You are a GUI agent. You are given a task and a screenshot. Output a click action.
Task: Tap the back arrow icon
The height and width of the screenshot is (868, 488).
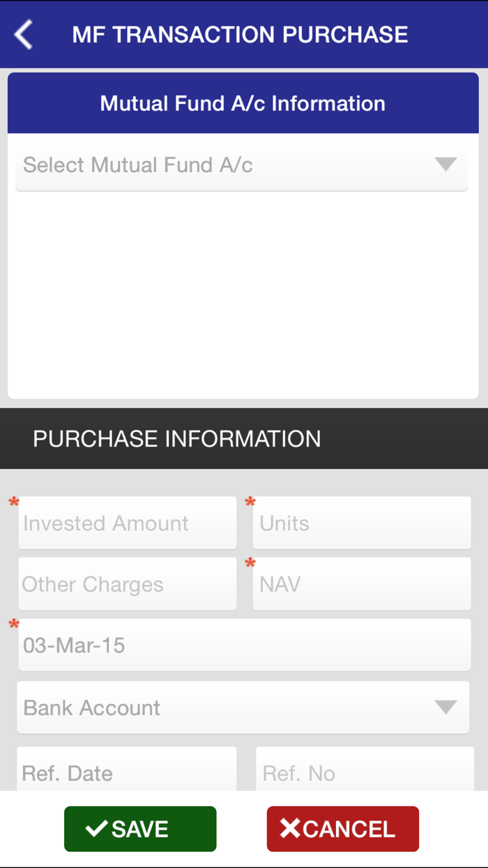click(22, 33)
